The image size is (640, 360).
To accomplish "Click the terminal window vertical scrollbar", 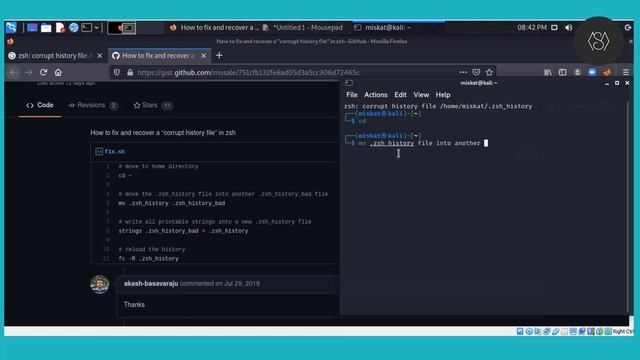I will pyautogui.click(x=627, y=206).
